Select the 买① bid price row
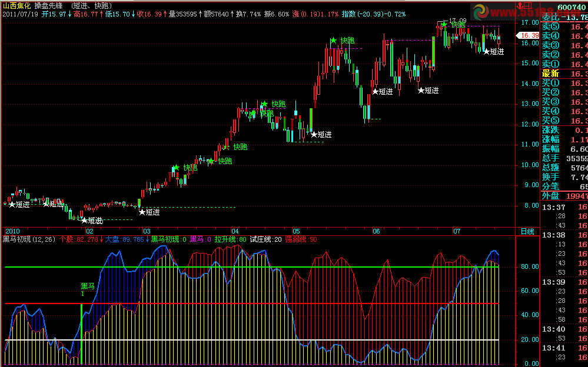The width and height of the screenshot is (588, 367). click(563, 83)
